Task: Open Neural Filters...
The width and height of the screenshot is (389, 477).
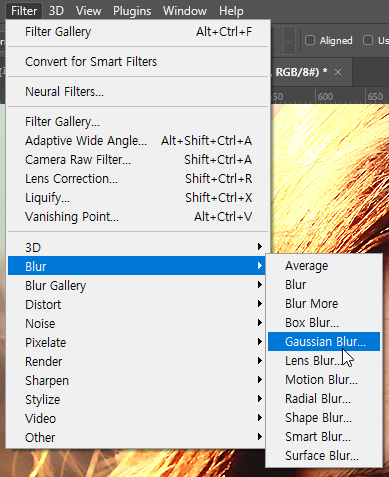Action: (138, 92)
